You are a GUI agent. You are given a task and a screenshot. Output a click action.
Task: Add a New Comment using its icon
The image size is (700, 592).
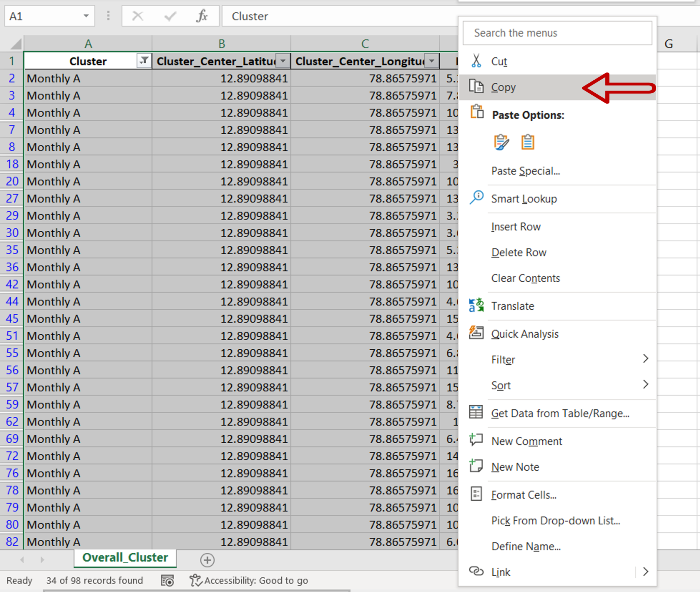pyautogui.click(x=476, y=440)
